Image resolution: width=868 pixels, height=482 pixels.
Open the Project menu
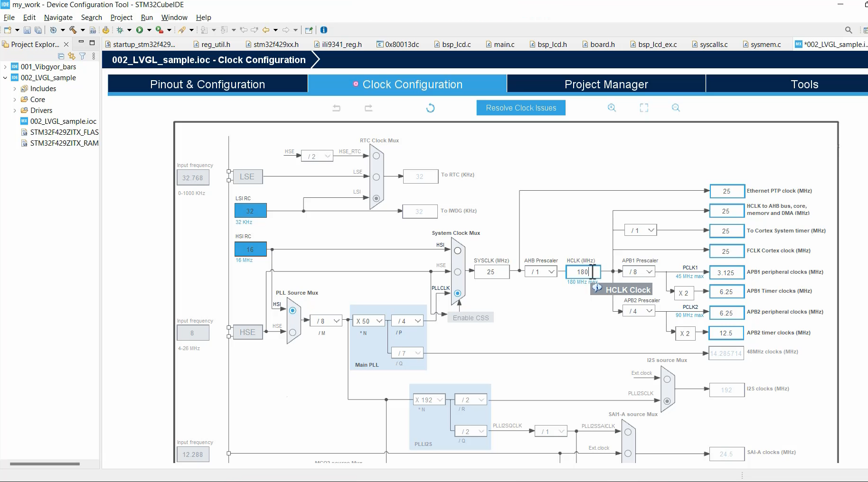coord(122,18)
